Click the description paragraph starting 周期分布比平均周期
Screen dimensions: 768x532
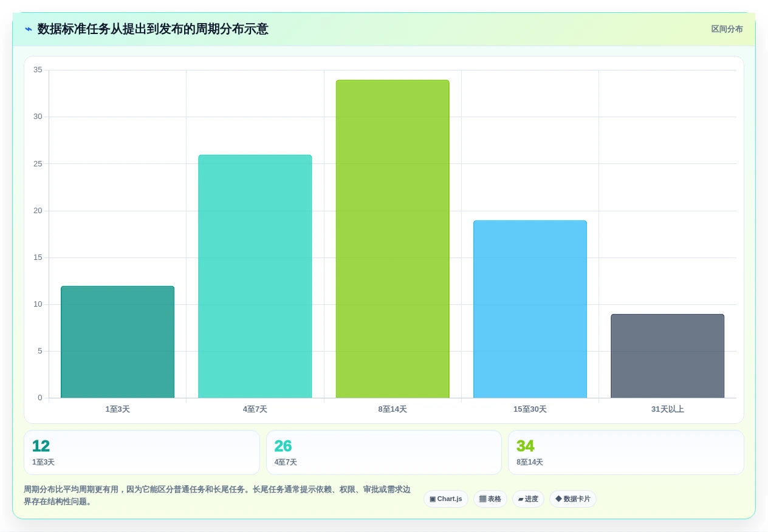(217, 496)
